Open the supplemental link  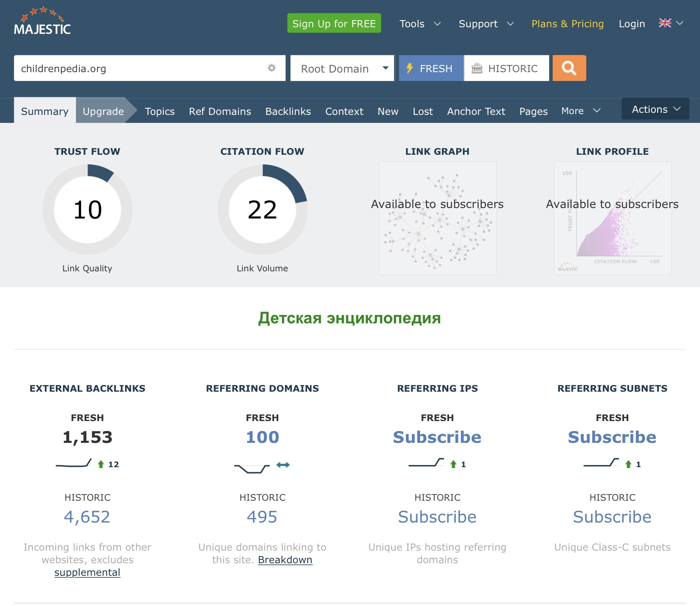click(87, 572)
